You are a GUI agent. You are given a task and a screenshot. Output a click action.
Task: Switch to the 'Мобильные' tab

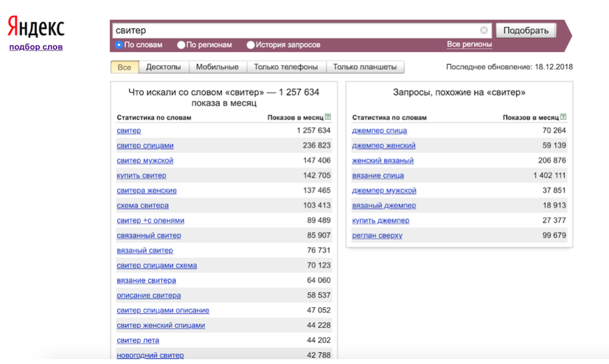click(x=217, y=67)
